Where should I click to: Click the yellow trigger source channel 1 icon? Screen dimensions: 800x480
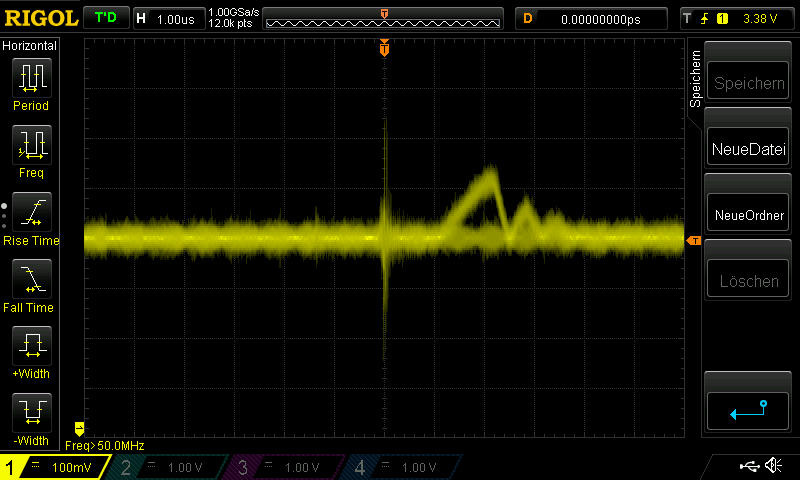pyautogui.click(x=722, y=19)
